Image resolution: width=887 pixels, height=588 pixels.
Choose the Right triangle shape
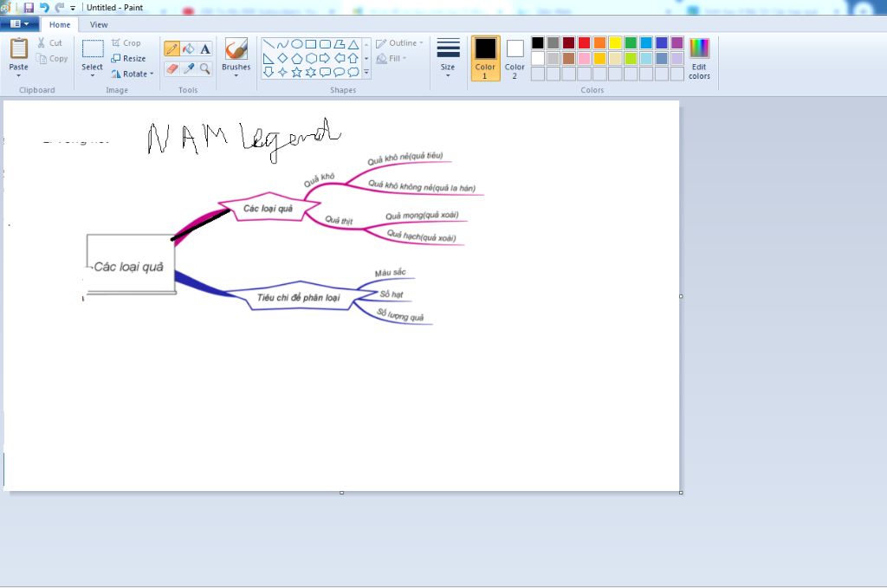coord(269,58)
